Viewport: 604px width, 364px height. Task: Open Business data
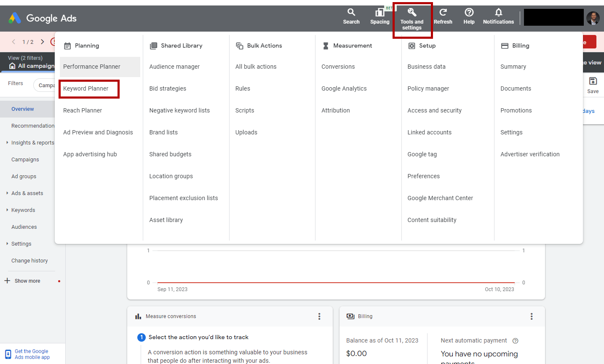point(426,67)
